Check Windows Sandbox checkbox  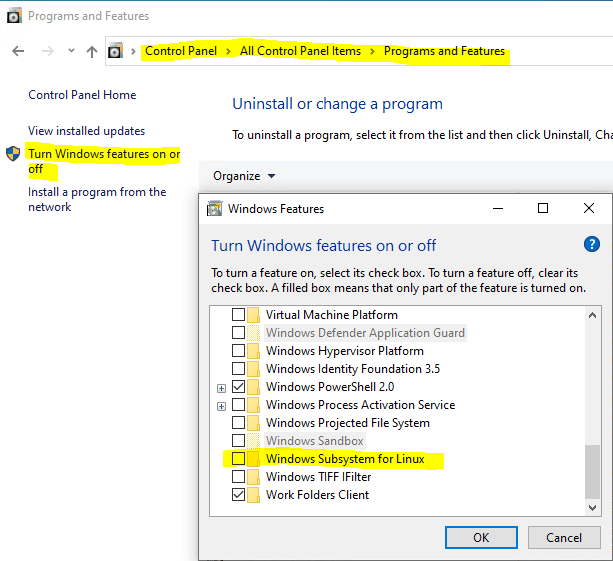click(238, 440)
